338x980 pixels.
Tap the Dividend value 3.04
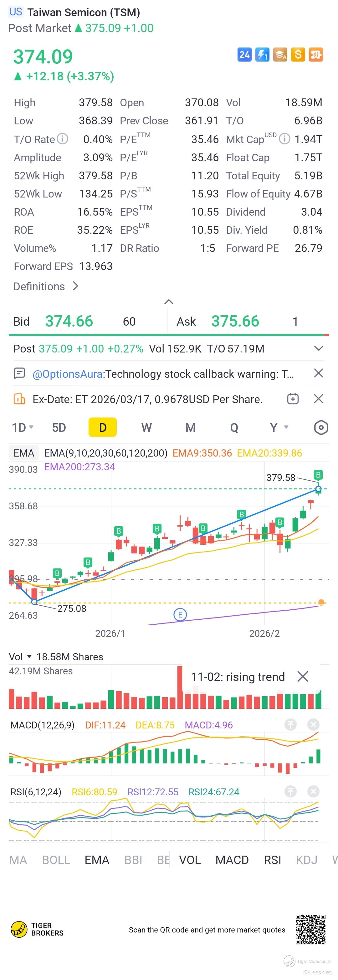click(311, 212)
